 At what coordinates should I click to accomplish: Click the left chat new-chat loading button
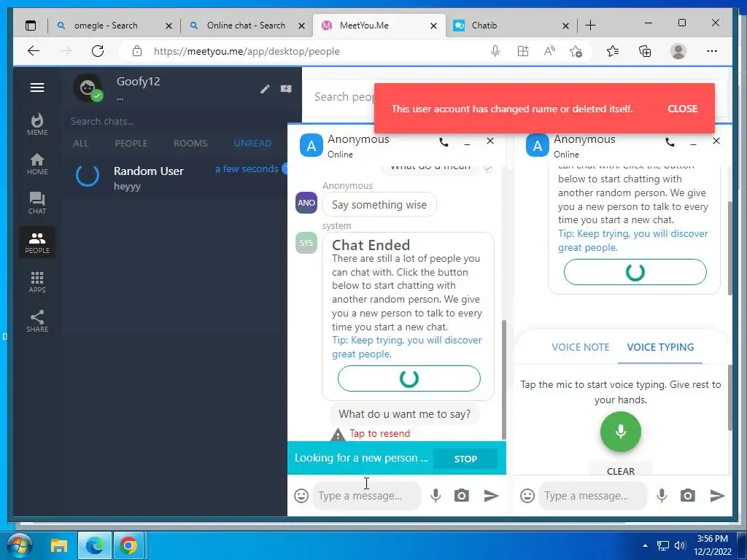(409, 378)
